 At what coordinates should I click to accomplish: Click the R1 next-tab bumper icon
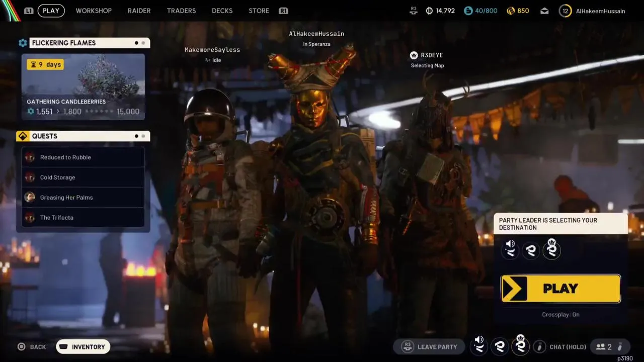283,11
